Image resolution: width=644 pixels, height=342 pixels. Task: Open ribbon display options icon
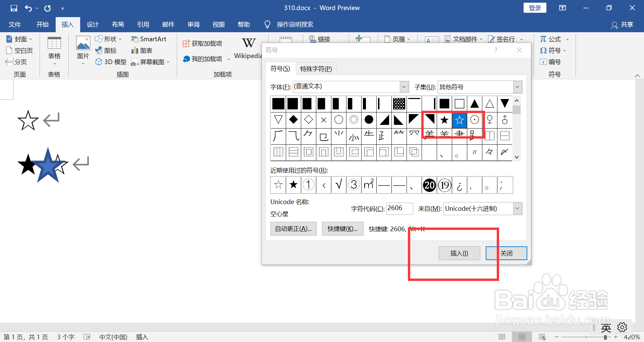pos(562,8)
